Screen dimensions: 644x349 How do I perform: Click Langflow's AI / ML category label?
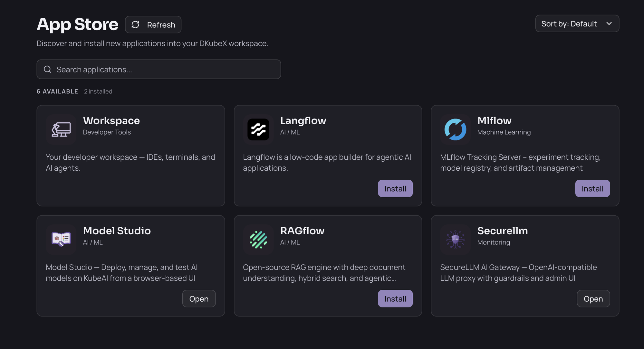point(290,132)
